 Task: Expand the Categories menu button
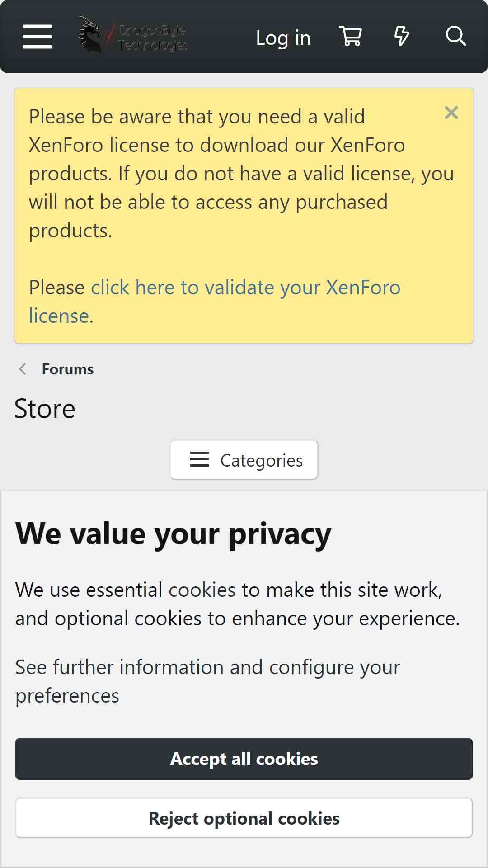click(x=244, y=460)
